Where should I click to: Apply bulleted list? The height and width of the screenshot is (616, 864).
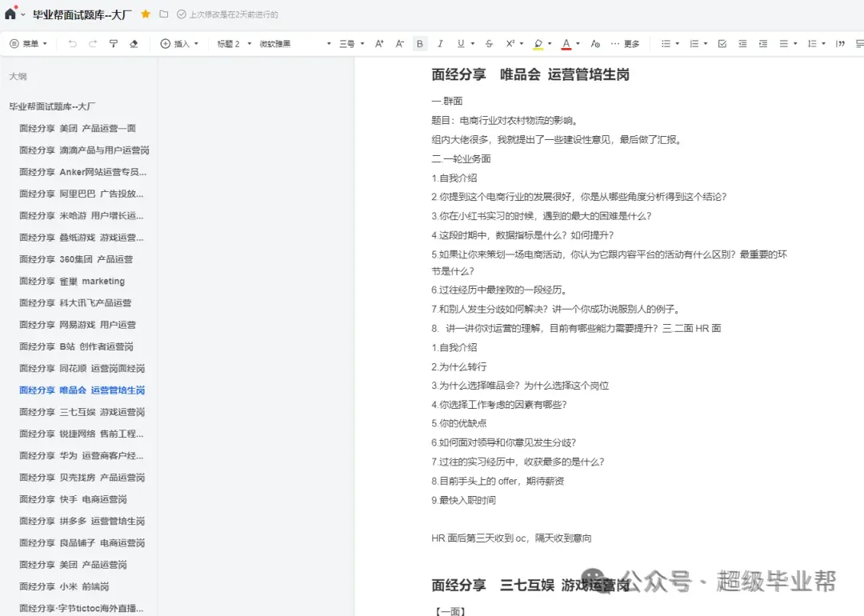(666, 43)
